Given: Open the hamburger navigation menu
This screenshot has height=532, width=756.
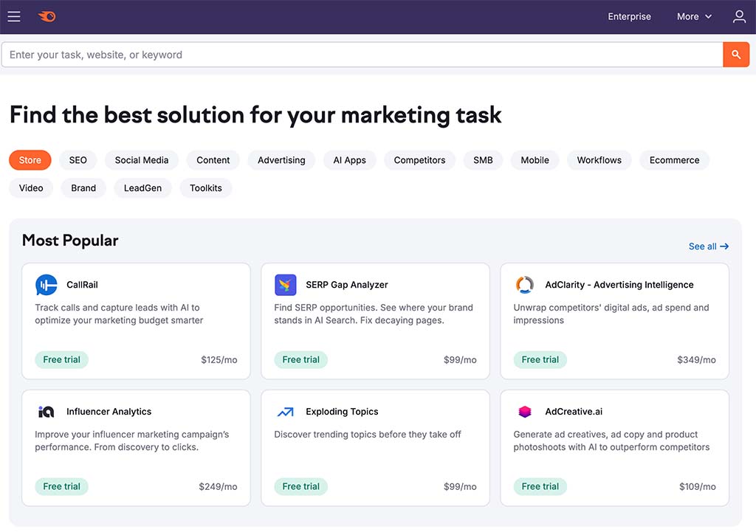Looking at the screenshot, I should point(13,16).
